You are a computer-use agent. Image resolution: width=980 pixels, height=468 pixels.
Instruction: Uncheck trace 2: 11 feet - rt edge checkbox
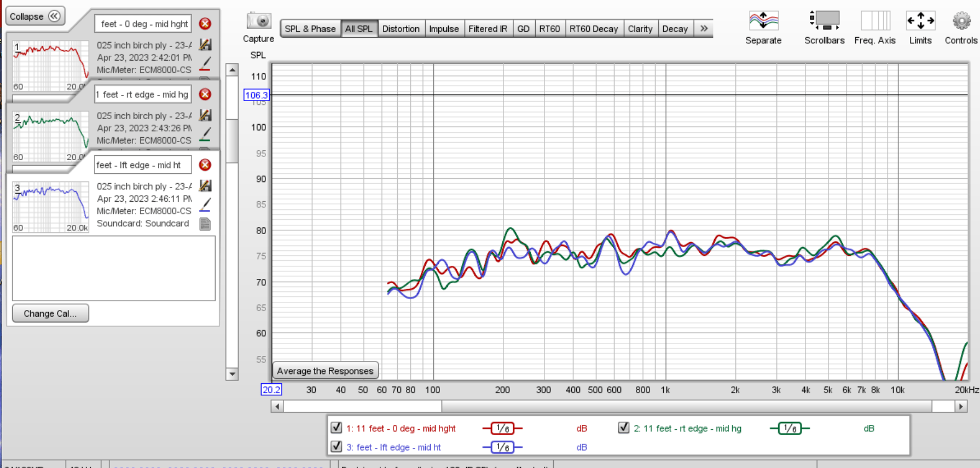(x=624, y=428)
